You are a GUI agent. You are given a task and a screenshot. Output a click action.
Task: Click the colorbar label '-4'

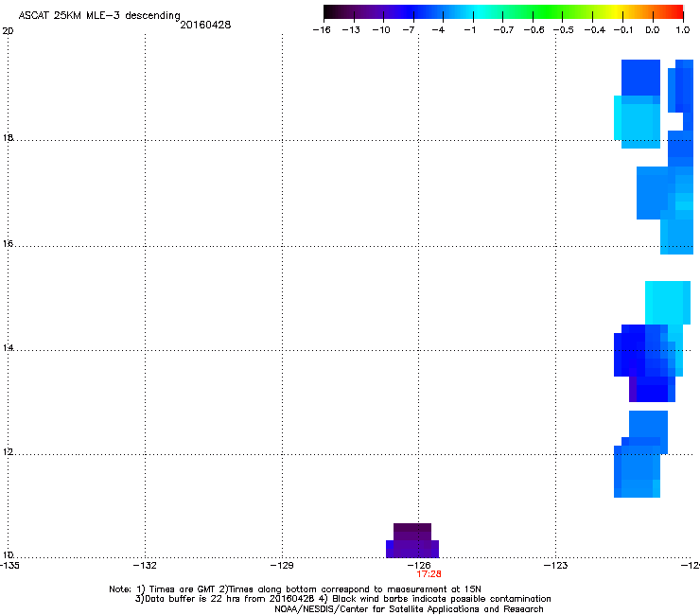point(438,30)
